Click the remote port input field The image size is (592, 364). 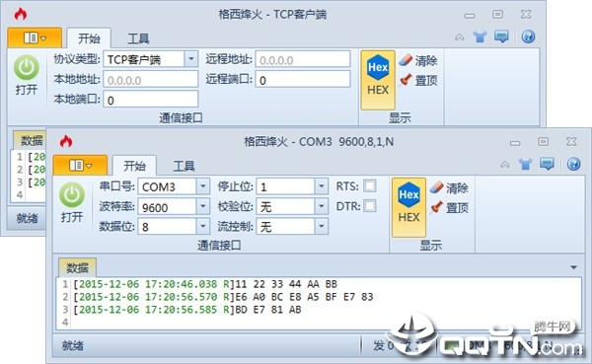coord(303,80)
